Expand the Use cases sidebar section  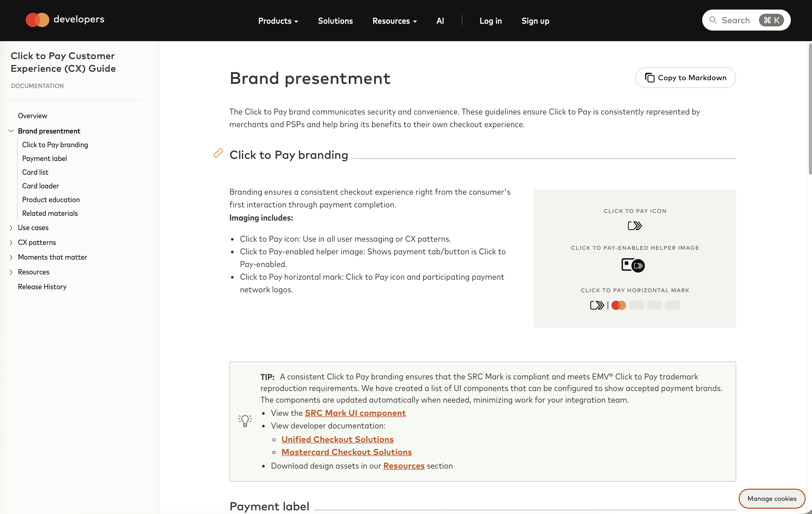[x=11, y=228]
